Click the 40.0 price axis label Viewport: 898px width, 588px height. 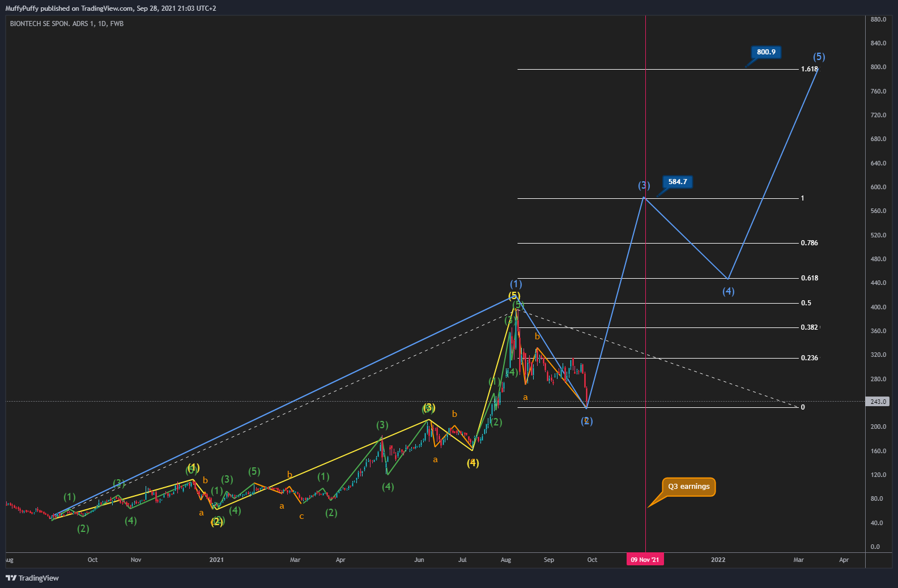(877, 523)
